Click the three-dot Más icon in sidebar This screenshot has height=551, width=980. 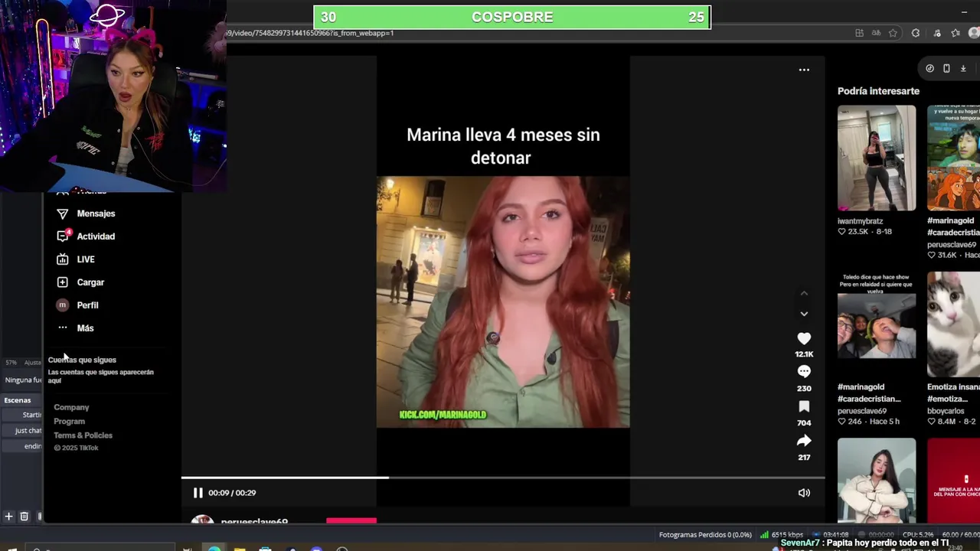point(63,328)
